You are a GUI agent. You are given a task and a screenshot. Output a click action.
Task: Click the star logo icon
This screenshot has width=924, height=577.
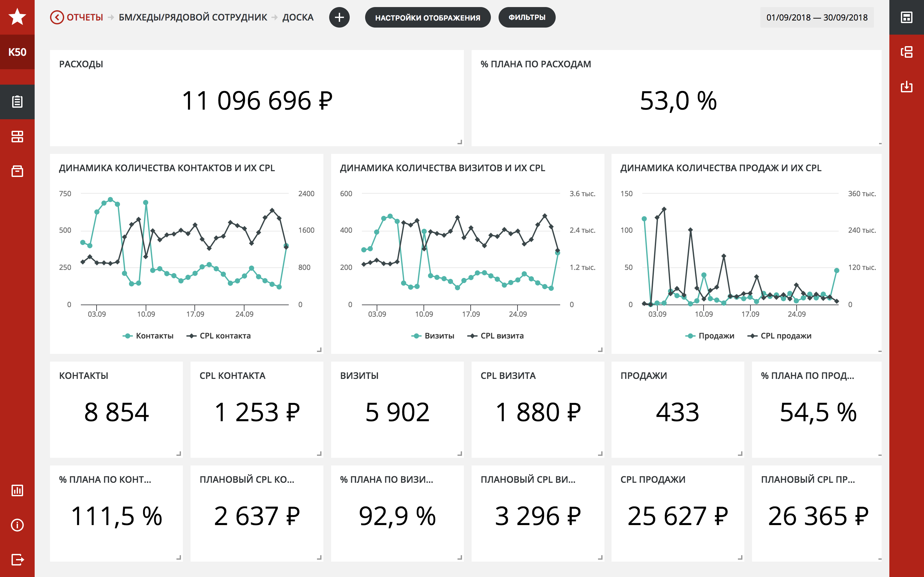[x=17, y=17]
